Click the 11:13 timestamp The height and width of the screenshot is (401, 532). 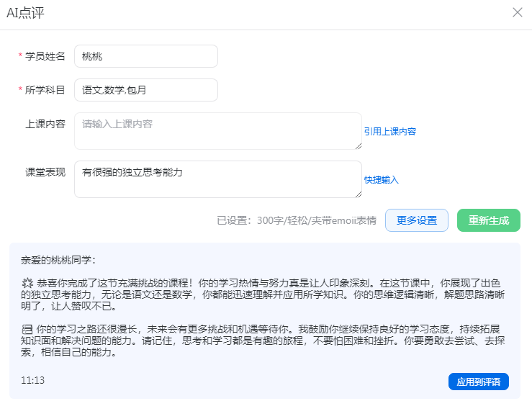tap(32, 380)
